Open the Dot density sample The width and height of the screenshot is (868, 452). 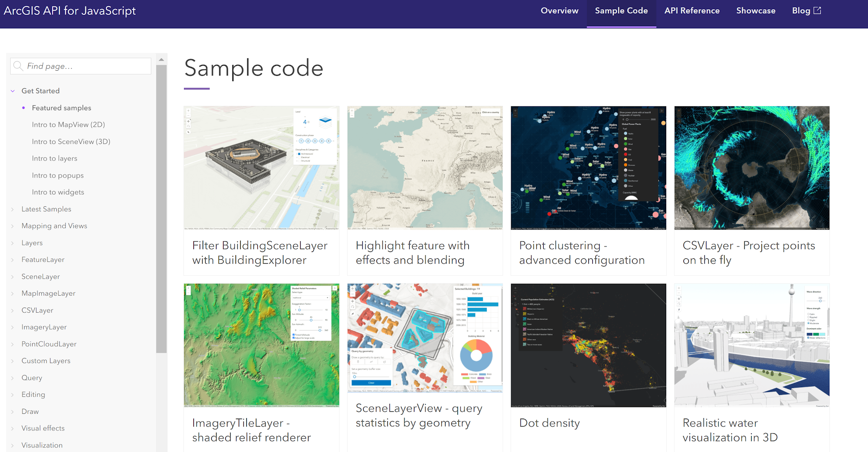click(x=549, y=422)
